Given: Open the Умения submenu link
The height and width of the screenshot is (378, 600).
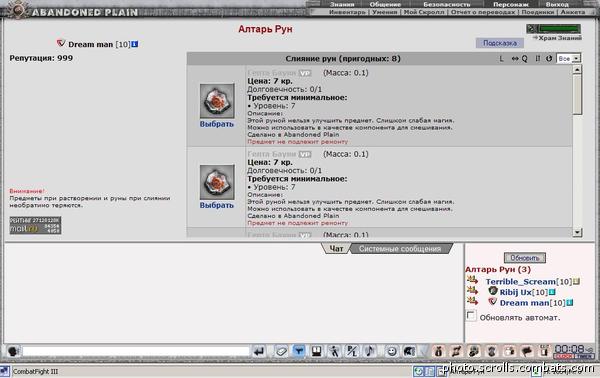Looking at the screenshot, I should (385, 12).
